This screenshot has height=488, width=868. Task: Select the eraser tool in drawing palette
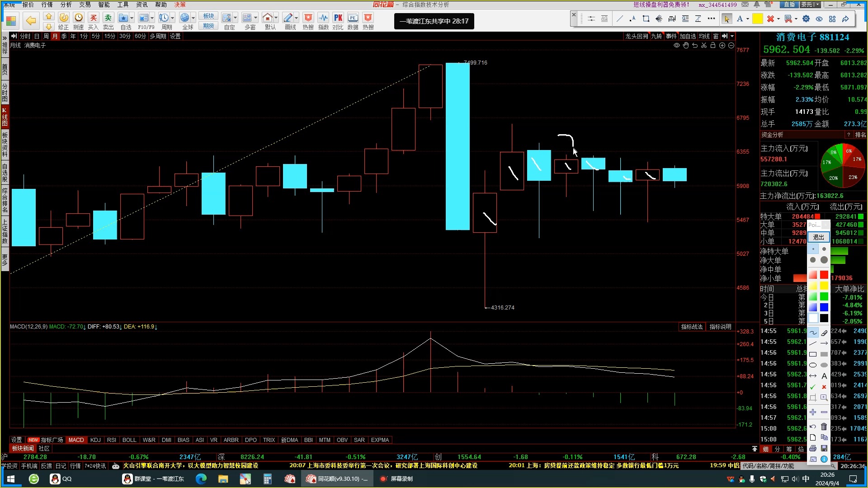point(824,333)
